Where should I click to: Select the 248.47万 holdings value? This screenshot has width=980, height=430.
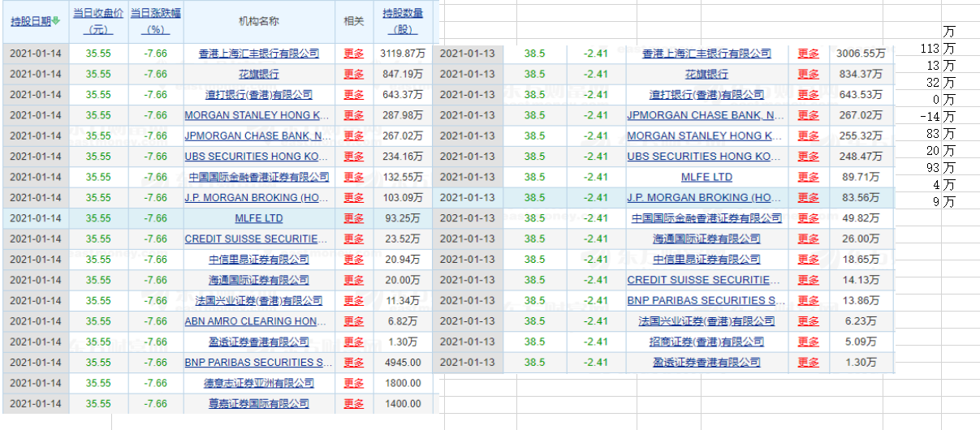pos(861,157)
